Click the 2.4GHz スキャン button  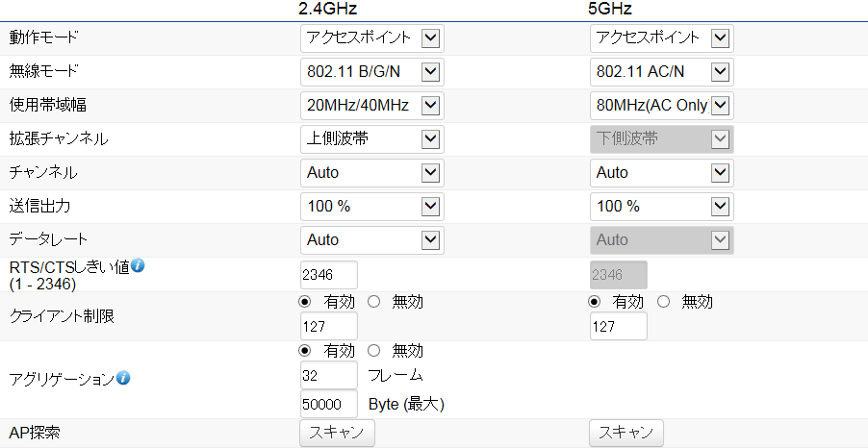[x=337, y=433]
